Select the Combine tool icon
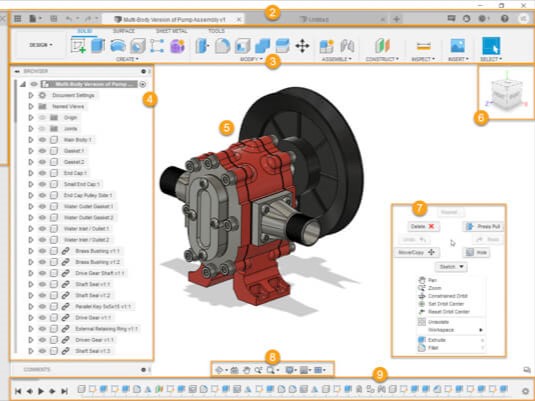This screenshot has height=401, width=535. tap(262, 46)
